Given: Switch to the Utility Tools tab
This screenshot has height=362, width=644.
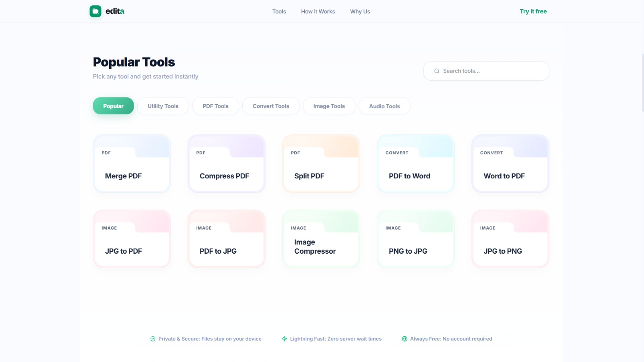Looking at the screenshot, I should coord(163,106).
